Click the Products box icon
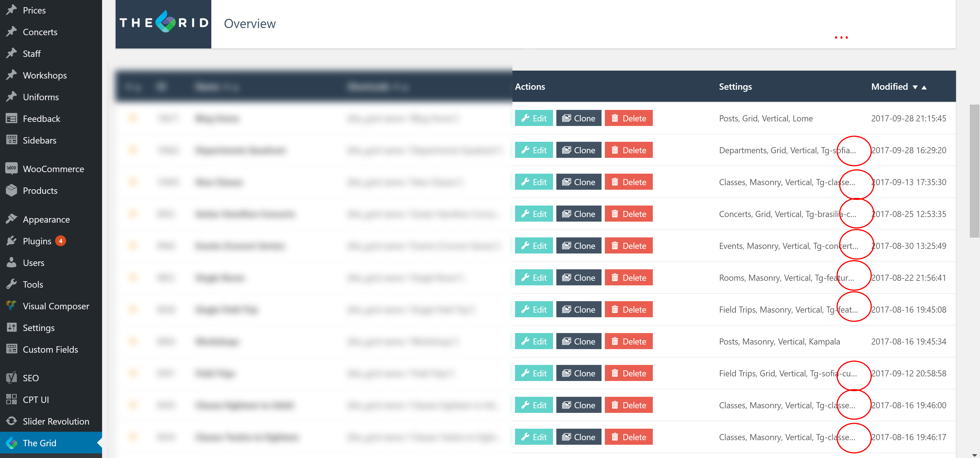This screenshot has height=458, width=980. tap(11, 190)
